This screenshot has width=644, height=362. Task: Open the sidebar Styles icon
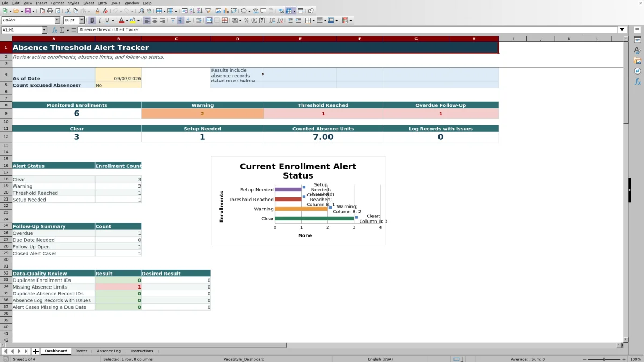(x=638, y=50)
